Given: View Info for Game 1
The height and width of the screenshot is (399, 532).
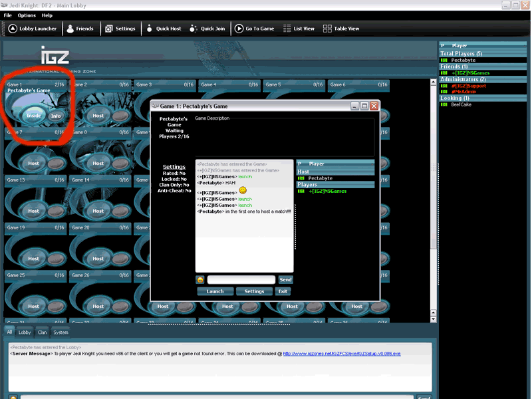Looking at the screenshot, I should [56, 116].
